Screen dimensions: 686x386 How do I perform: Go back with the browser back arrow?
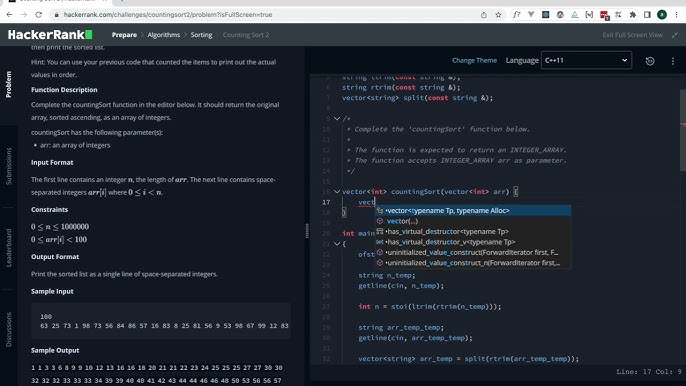(x=10, y=14)
